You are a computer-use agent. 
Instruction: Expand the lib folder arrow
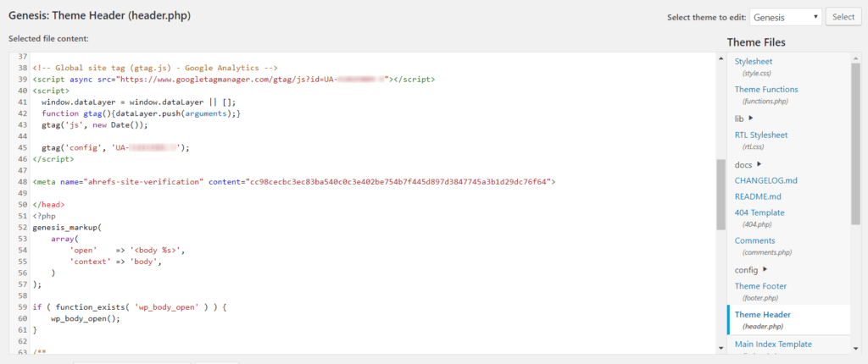click(x=751, y=118)
